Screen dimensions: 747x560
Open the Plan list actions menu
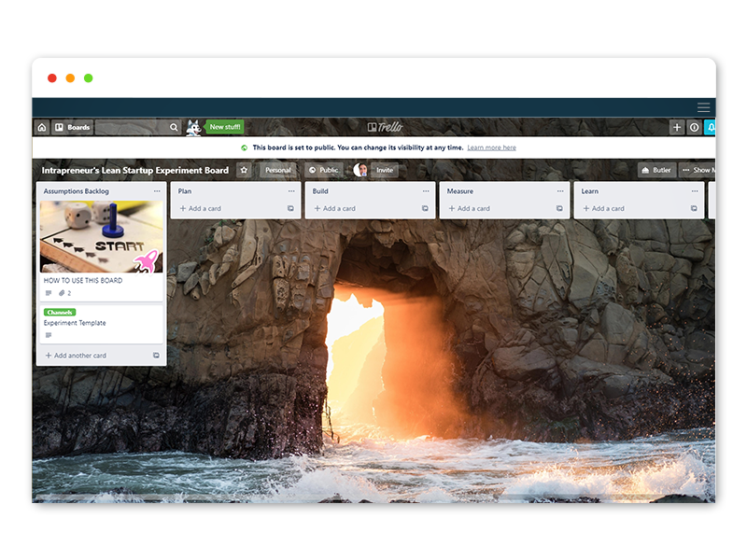coord(291,191)
